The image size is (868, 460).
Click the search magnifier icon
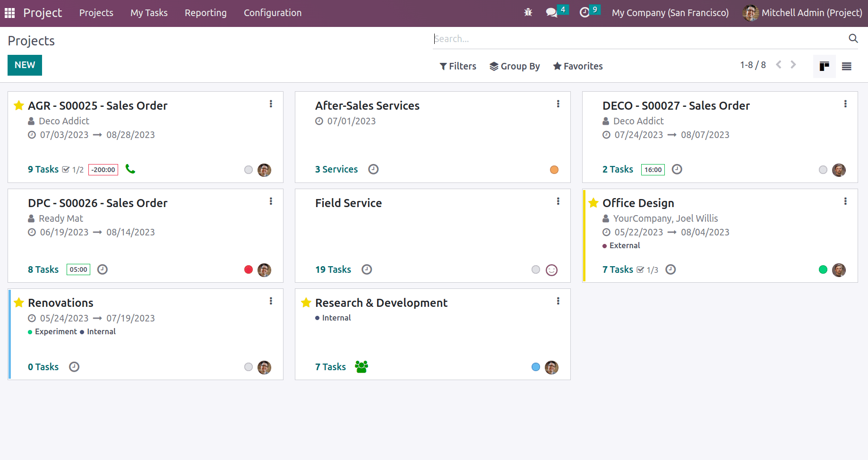853,39
